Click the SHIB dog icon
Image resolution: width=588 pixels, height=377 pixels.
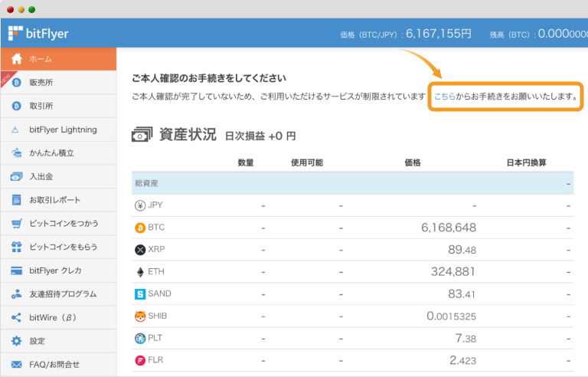[140, 316]
